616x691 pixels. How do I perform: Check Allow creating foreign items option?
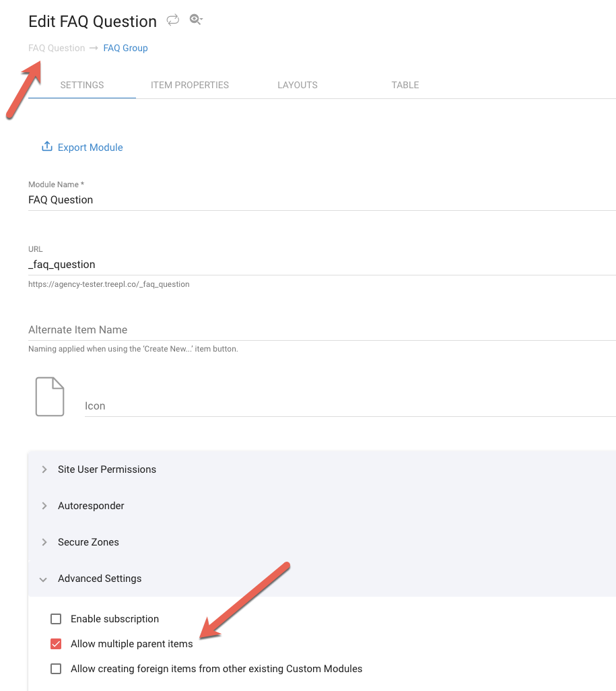(x=56, y=669)
